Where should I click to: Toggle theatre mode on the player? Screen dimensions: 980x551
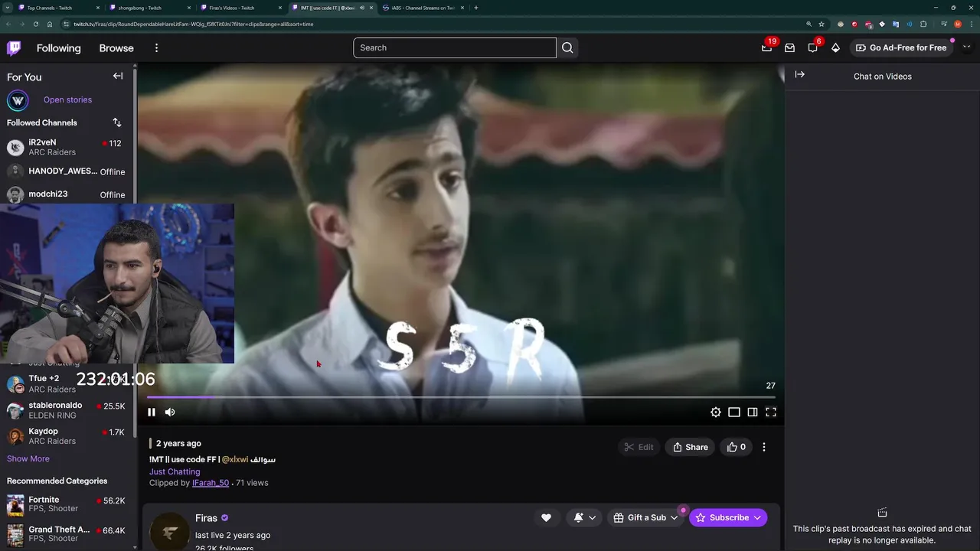(753, 412)
